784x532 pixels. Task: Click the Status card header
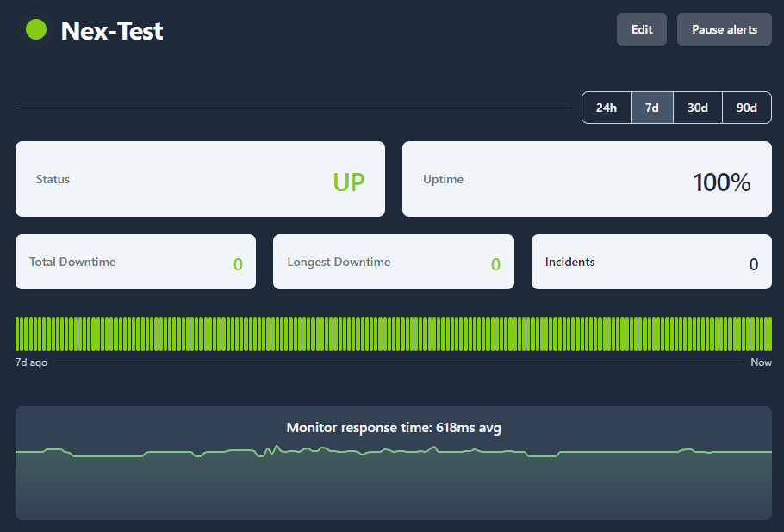[53, 179]
